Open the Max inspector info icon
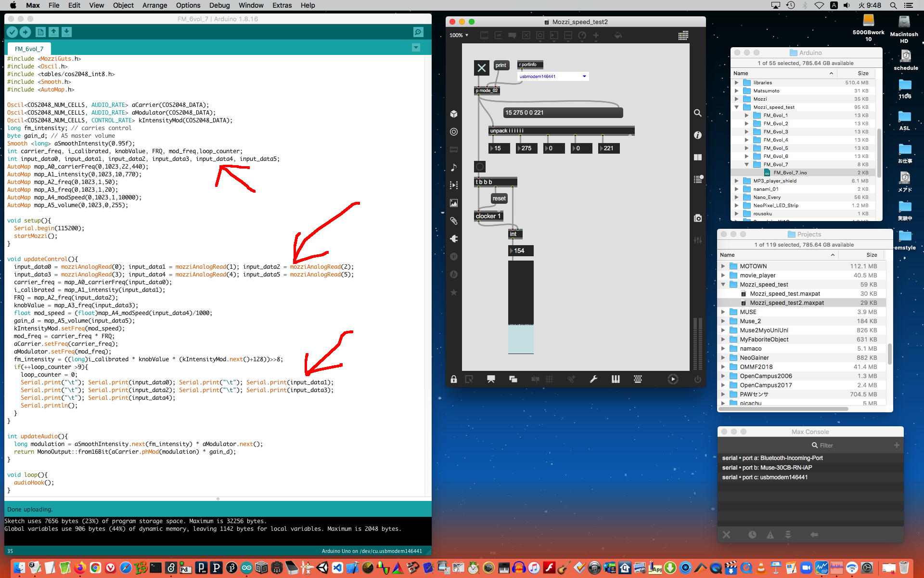This screenshot has height=578, width=924. pyautogui.click(x=697, y=135)
